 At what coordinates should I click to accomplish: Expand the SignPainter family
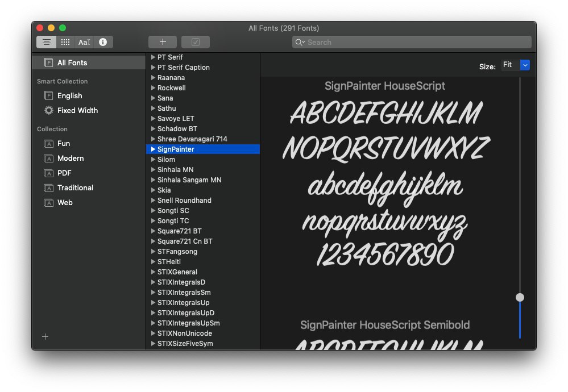pyautogui.click(x=154, y=149)
